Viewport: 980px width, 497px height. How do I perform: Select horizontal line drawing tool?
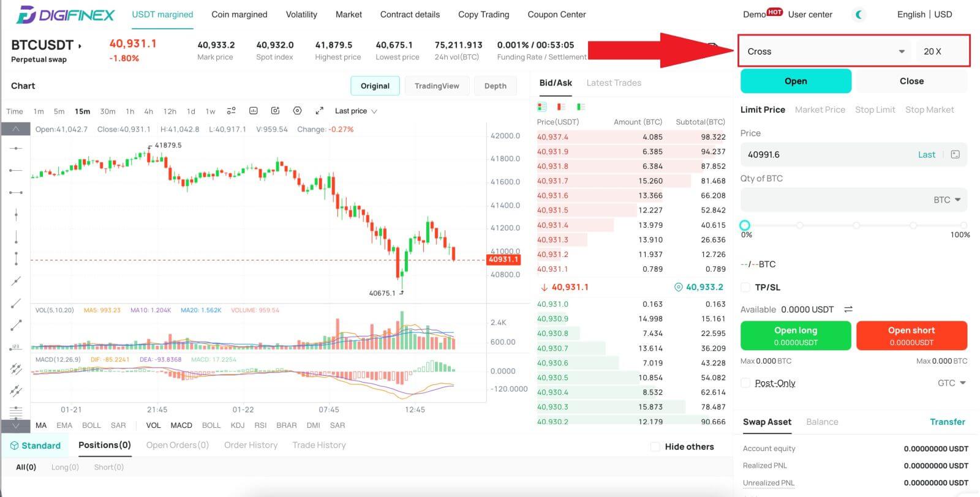(16, 148)
